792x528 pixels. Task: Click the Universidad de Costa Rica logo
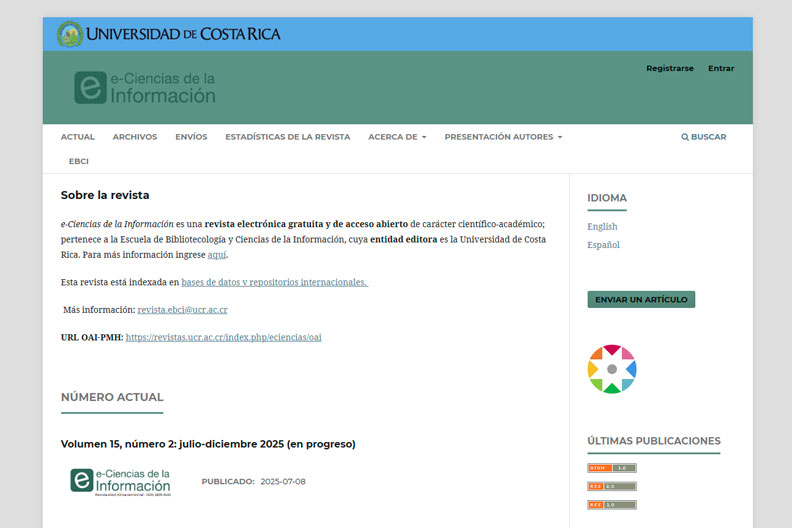[168, 34]
